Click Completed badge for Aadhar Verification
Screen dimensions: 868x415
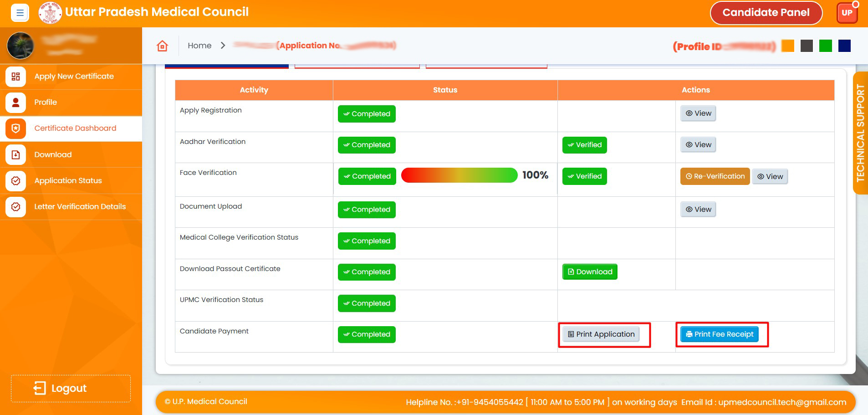[x=367, y=145]
